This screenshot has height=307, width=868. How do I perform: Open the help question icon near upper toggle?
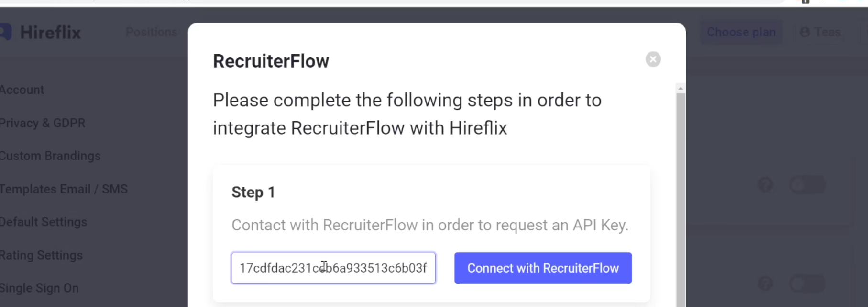click(x=766, y=184)
